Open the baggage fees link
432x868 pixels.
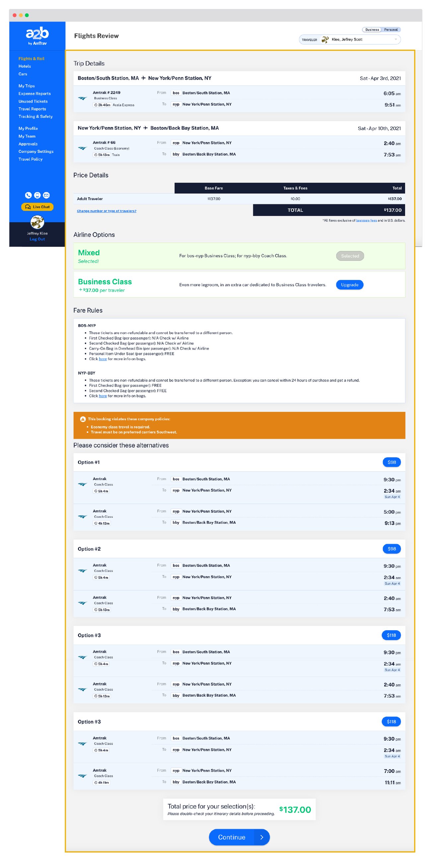366,220
